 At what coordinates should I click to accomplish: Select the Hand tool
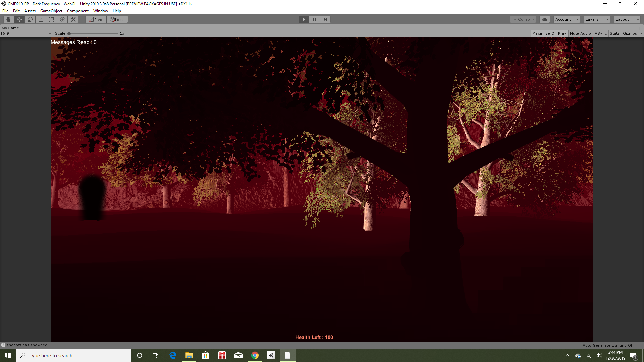click(x=8, y=19)
